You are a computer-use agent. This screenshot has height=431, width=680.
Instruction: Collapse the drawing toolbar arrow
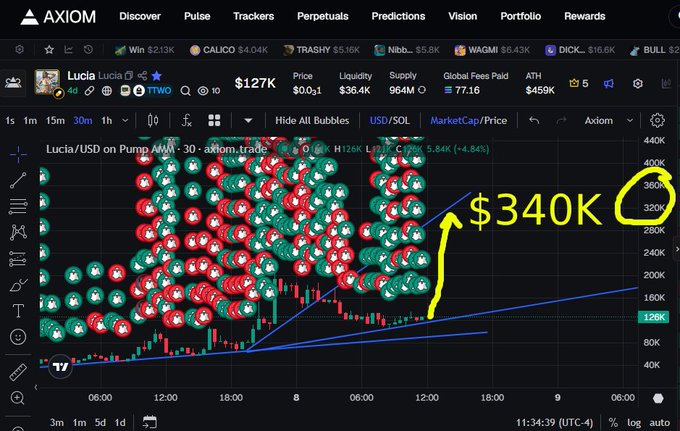(x=36, y=387)
